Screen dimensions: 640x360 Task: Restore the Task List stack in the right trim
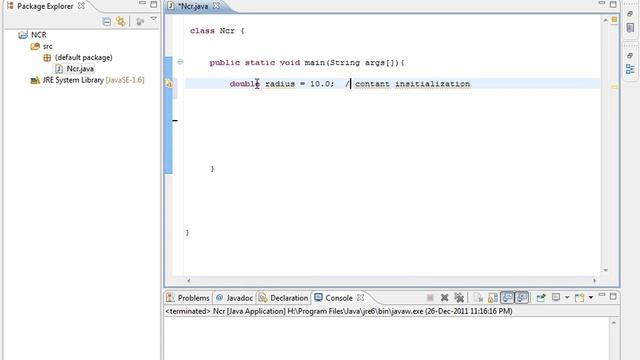coord(630,14)
